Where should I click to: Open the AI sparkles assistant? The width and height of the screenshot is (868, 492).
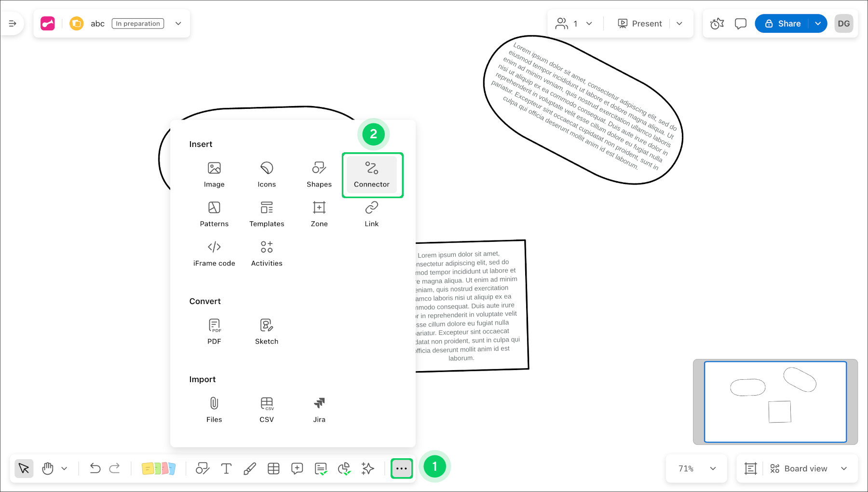tap(367, 468)
